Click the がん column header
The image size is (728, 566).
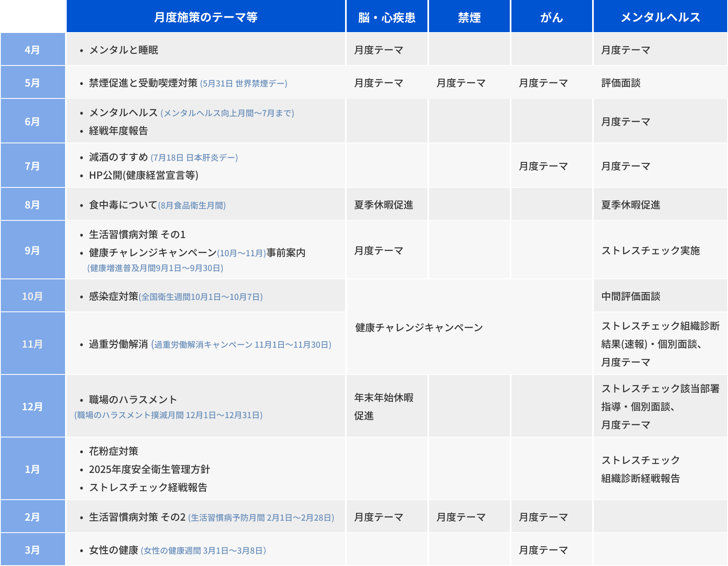pyautogui.click(x=552, y=16)
